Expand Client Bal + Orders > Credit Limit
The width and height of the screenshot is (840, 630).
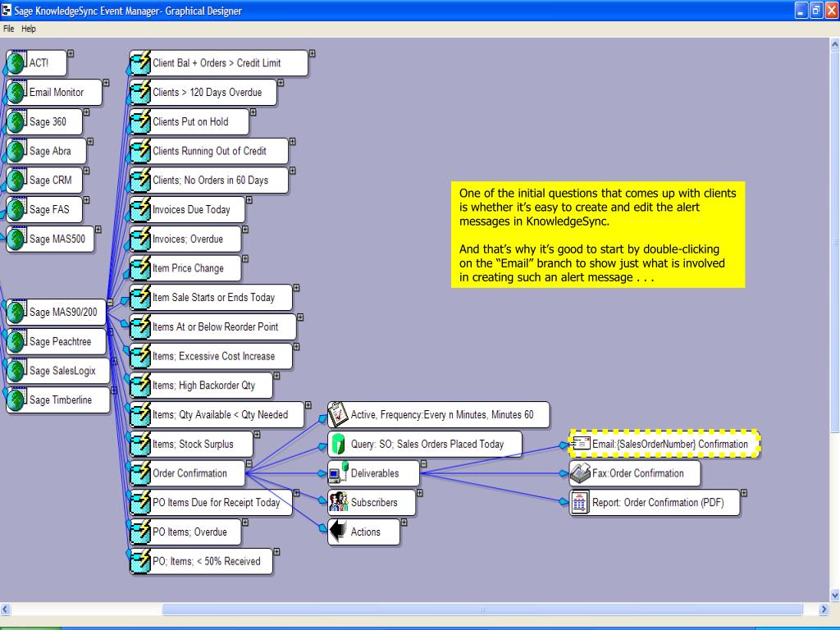(x=313, y=53)
